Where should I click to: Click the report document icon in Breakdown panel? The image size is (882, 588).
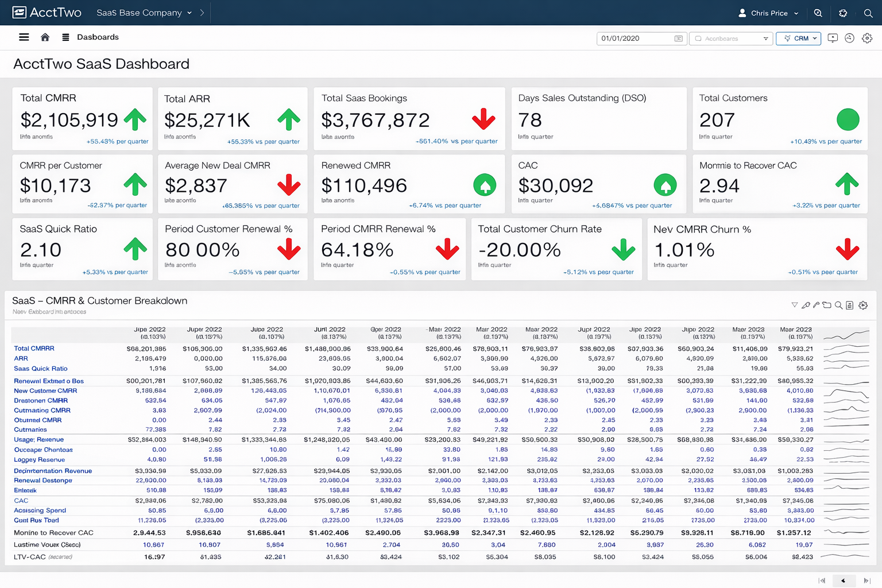[849, 305]
